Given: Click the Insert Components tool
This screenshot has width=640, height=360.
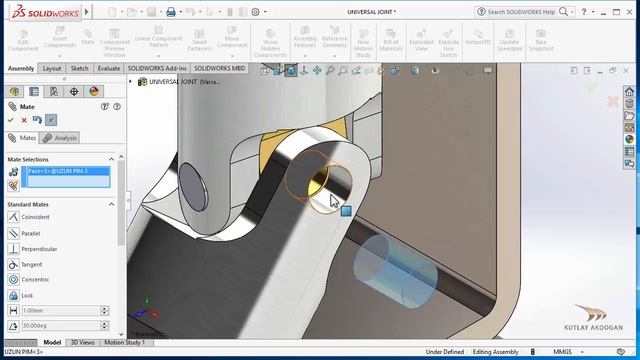Looking at the screenshot, I should [60, 38].
